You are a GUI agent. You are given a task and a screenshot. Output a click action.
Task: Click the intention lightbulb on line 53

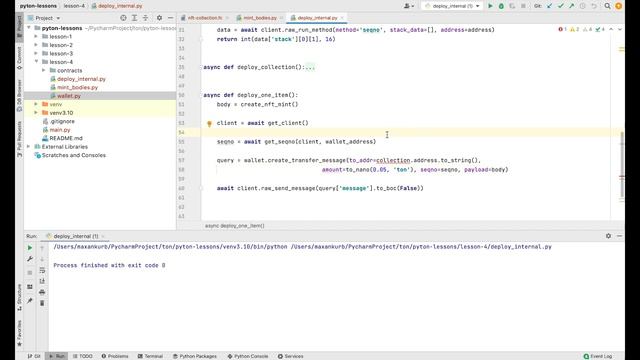click(209, 124)
